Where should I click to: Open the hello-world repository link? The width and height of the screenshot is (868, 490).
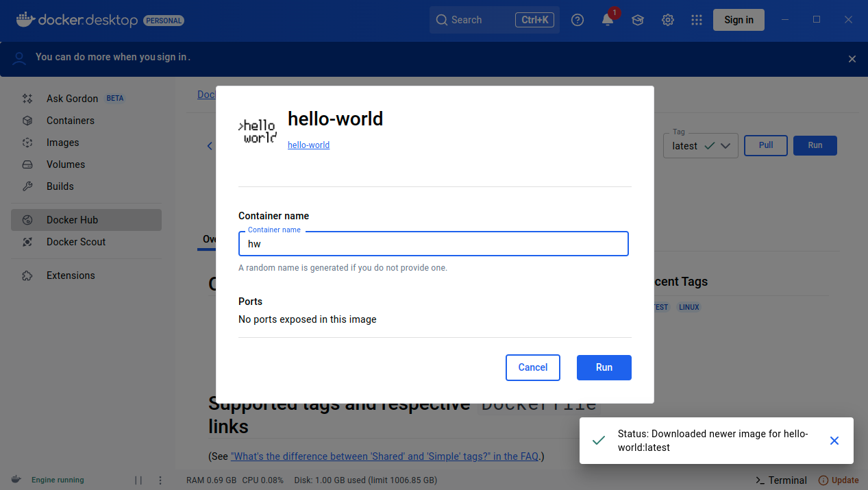click(x=308, y=145)
